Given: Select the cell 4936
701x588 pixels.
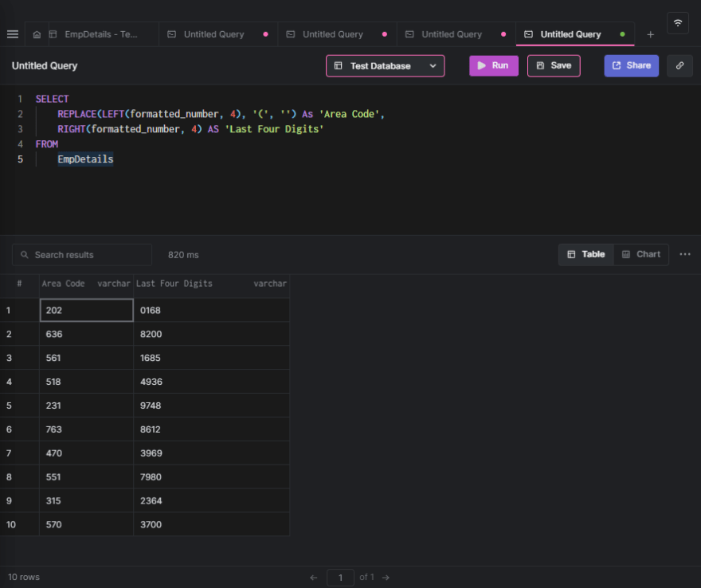Looking at the screenshot, I should [x=211, y=382].
